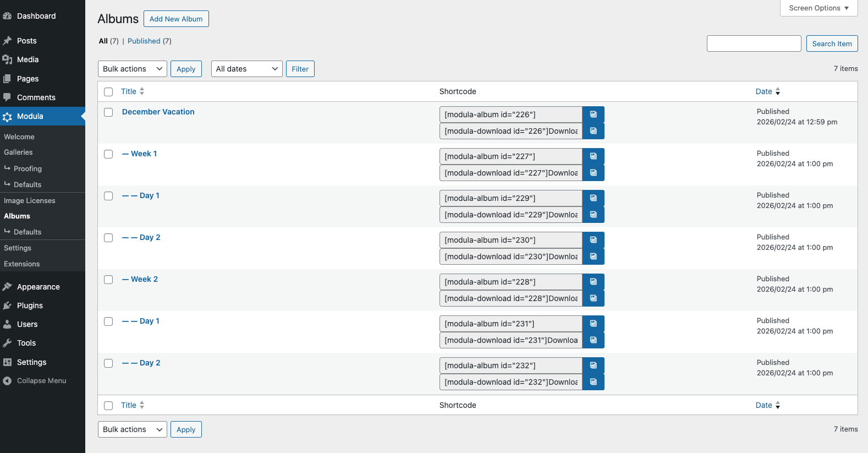Copy the modula-album id="230" shortcode

(593, 240)
